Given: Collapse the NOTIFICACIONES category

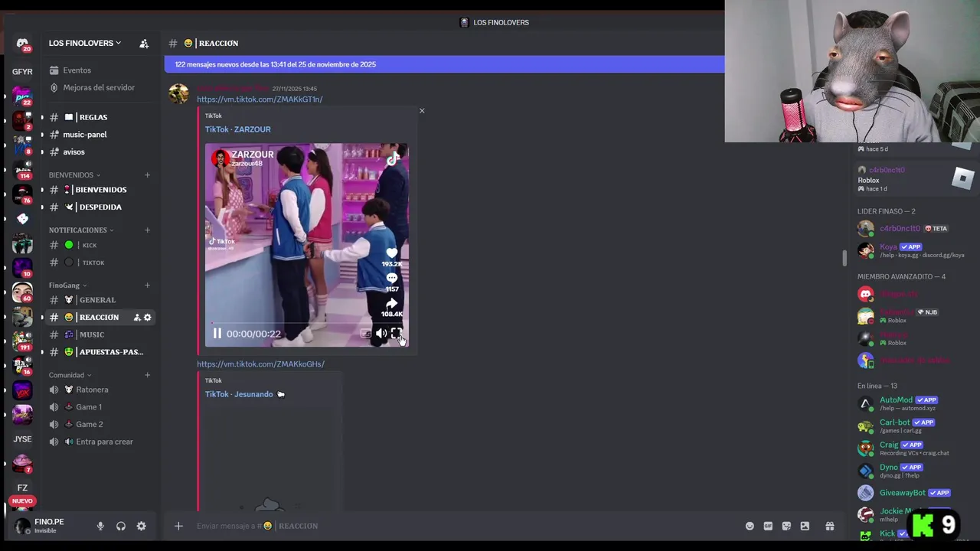Looking at the screenshot, I should [x=81, y=230].
